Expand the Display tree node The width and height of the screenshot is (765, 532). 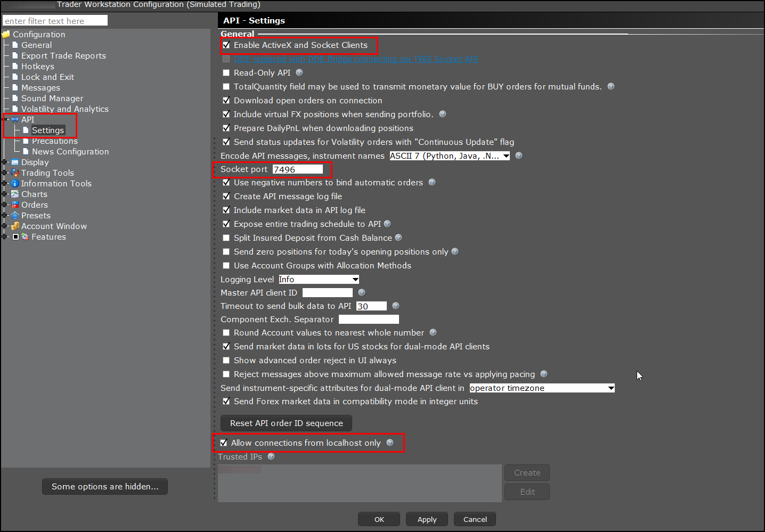point(4,162)
